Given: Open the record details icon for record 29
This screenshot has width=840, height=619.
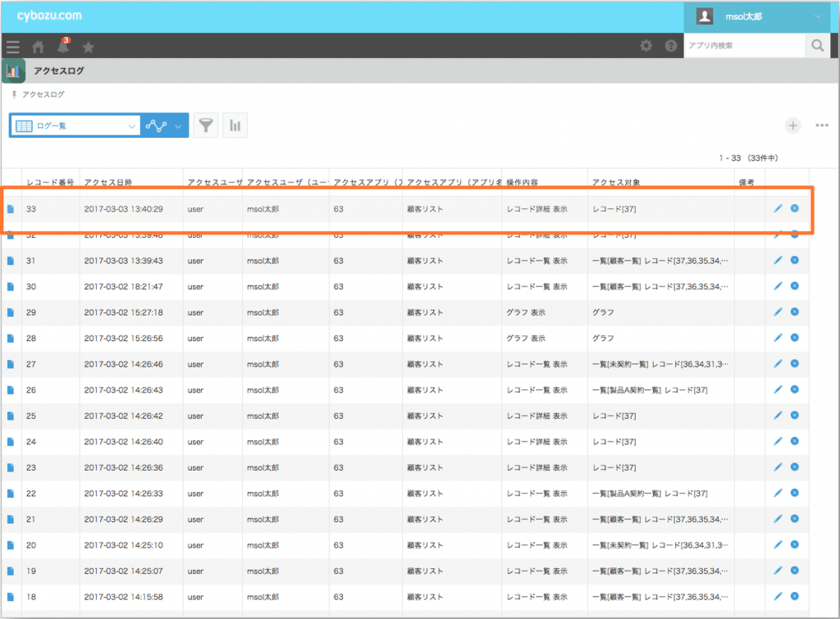Looking at the screenshot, I should click(x=10, y=312).
